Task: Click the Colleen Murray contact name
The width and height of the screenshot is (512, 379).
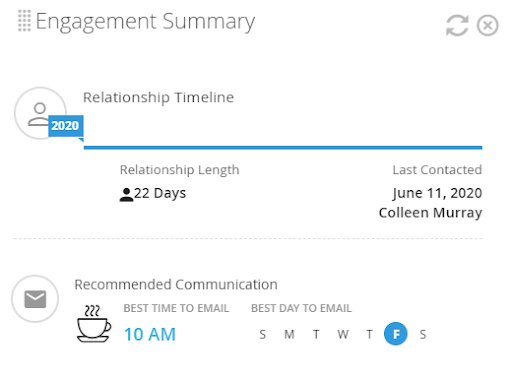Action: coord(430,213)
